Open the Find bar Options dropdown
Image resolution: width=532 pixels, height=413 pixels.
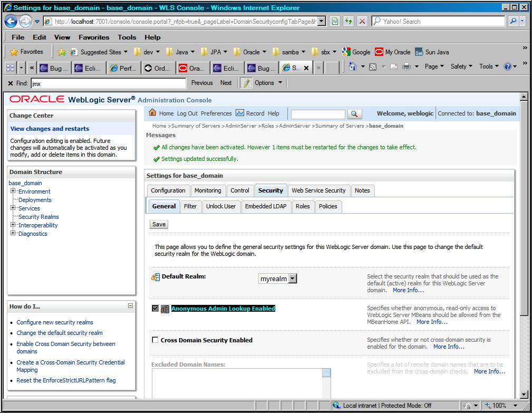coord(268,83)
